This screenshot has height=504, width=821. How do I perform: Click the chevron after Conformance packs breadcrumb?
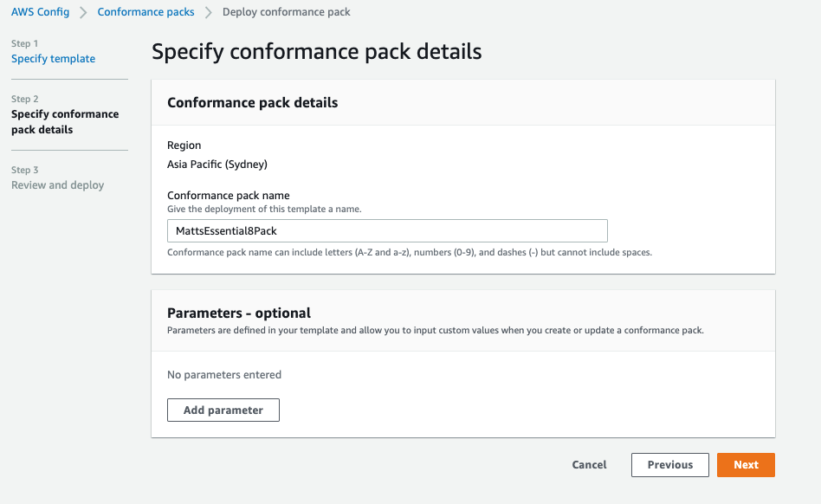[x=209, y=12]
